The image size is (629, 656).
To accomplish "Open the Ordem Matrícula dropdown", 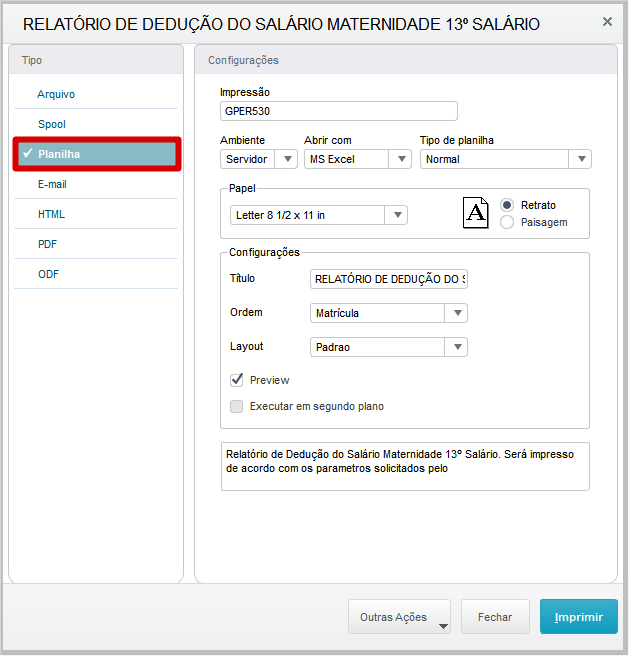I will (389, 313).
